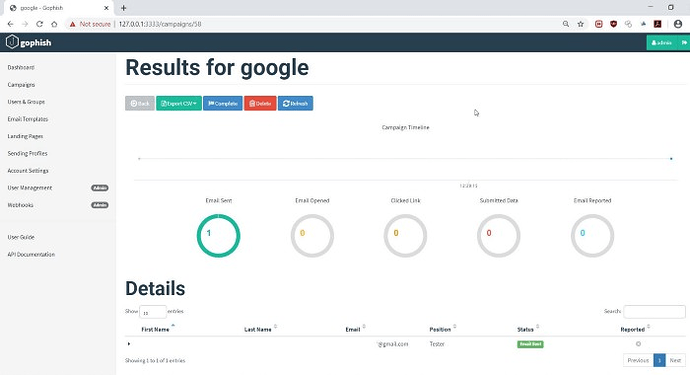Open the Show entries count selector

coord(153,312)
